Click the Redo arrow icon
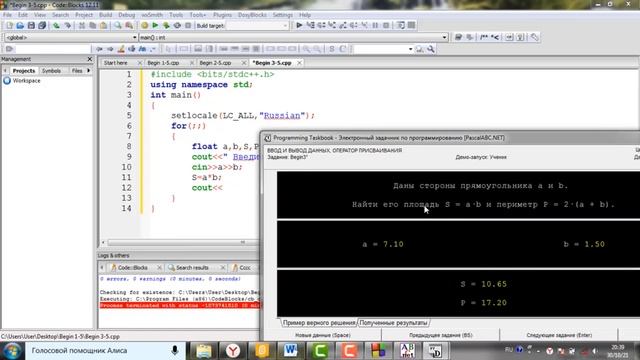640x360 pixels. (x=67, y=25)
